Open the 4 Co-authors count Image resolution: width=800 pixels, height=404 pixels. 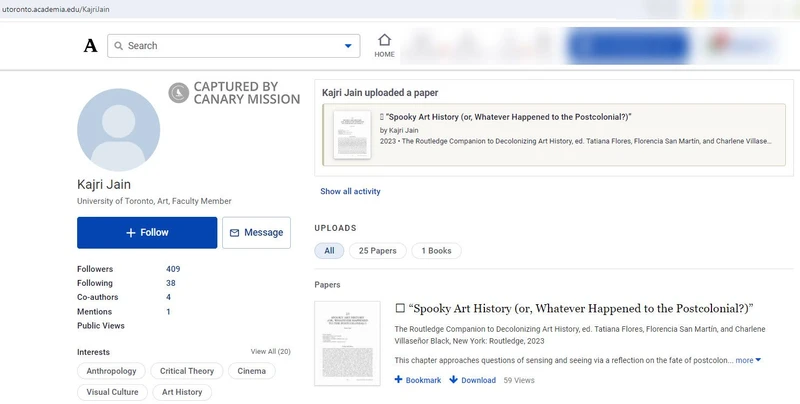pos(168,297)
